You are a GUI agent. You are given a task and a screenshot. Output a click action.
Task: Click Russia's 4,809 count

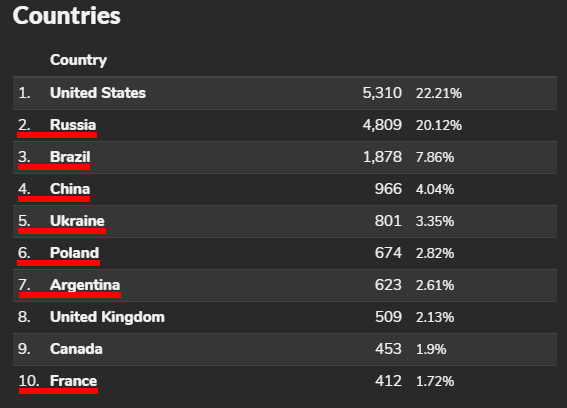(x=382, y=125)
